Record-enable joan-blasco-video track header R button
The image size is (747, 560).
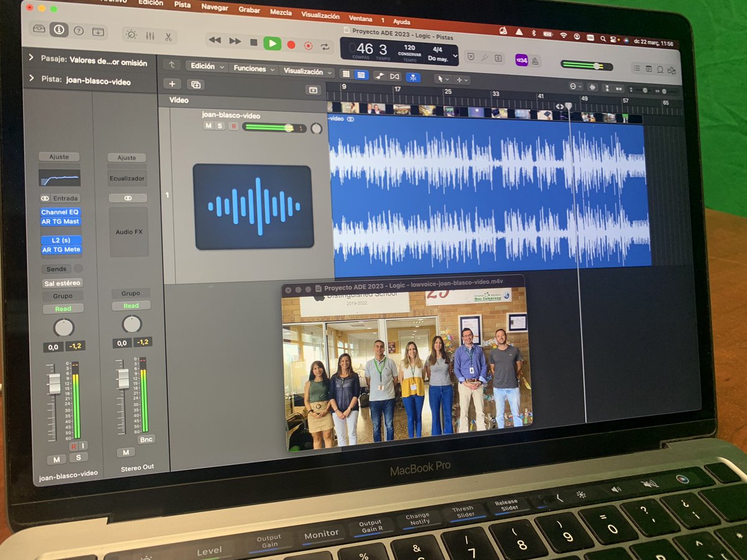(233, 126)
